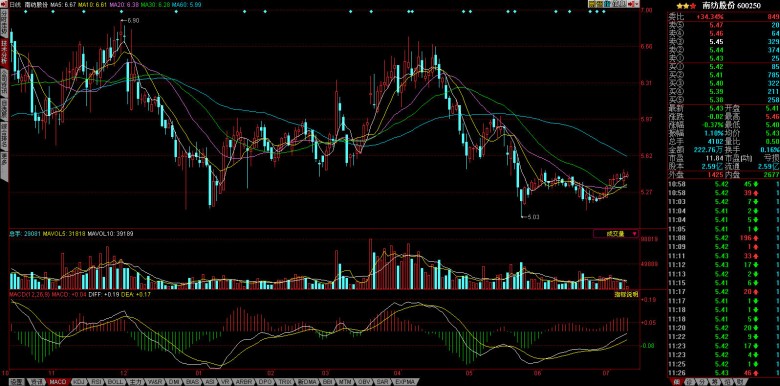Open the 成交量 indicator dropdown
Image resolution: width=780 pixels, height=386 pixels.
615,233
